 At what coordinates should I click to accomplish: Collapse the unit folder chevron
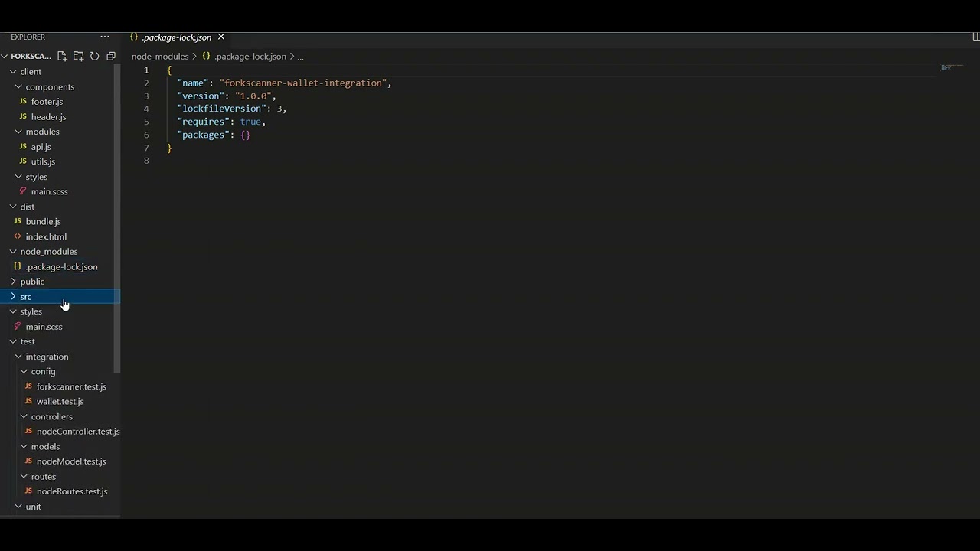18,507
